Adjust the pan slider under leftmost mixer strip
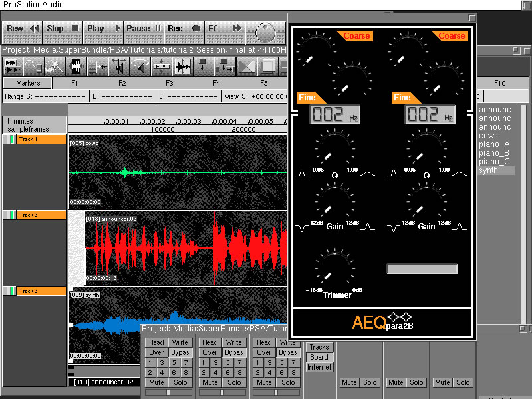This screenshot has width=532, height=399. coord(169,392)
